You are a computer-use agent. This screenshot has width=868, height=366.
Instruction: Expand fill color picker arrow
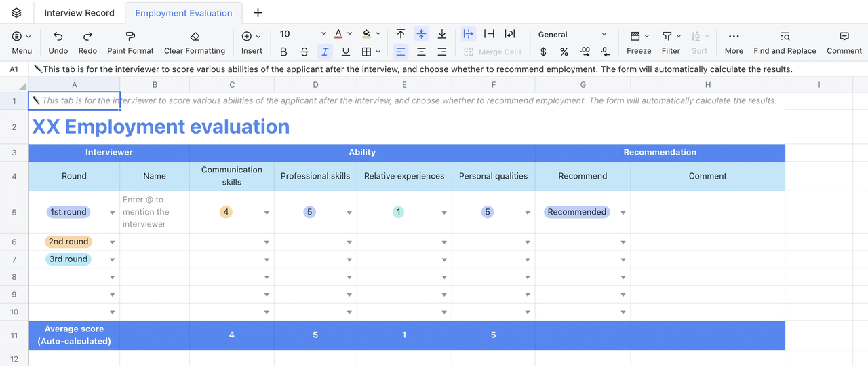pyautogui.click(x=378, y=34)
